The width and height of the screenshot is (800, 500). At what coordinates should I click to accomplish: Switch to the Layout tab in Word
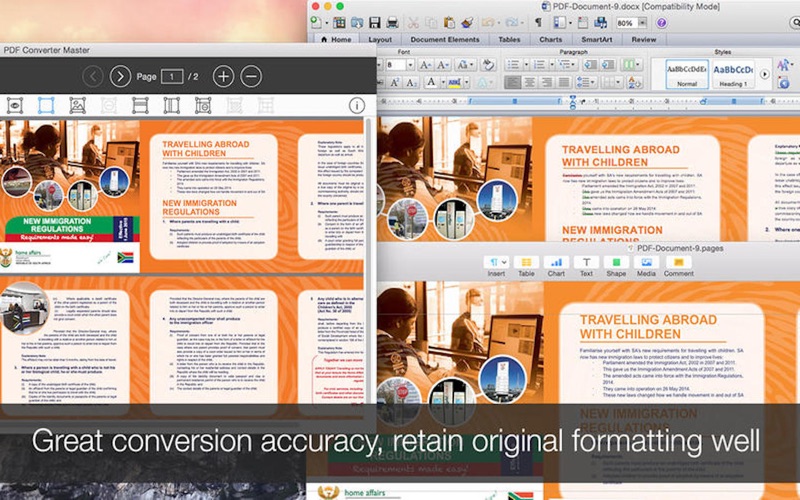(x=380, y=39)
